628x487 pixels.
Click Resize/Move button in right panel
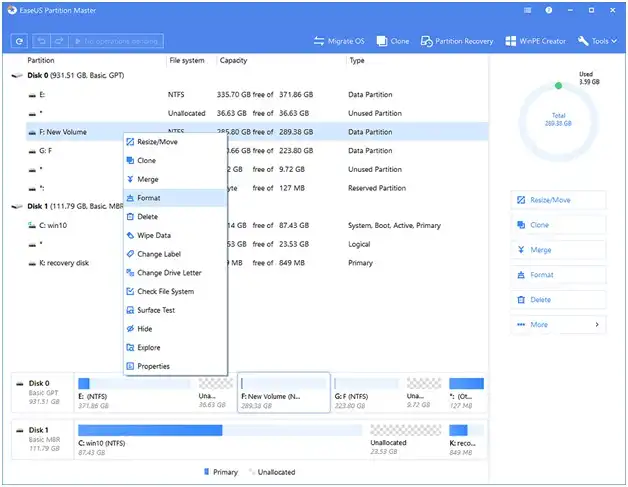coord(558,200)
